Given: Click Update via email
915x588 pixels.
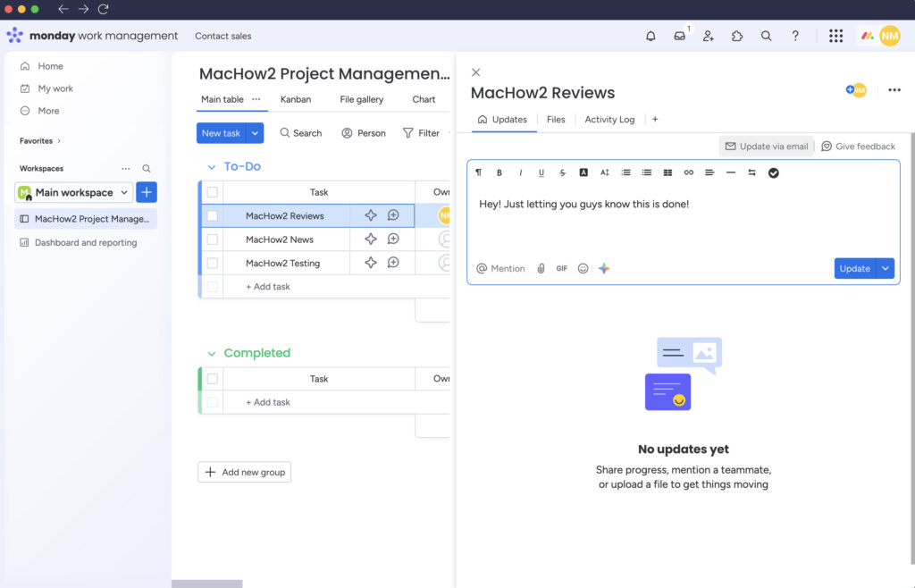Looking at the screenshot, I should click(767, 147).
